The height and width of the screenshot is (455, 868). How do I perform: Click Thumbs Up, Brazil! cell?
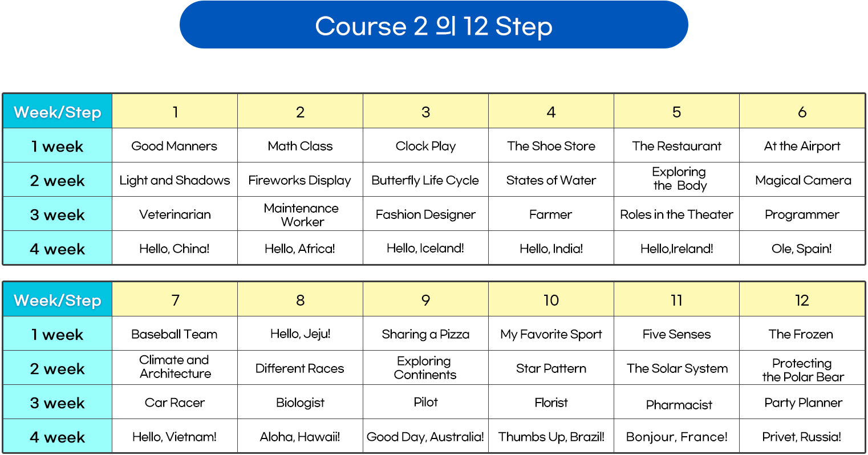click(551, 437)
